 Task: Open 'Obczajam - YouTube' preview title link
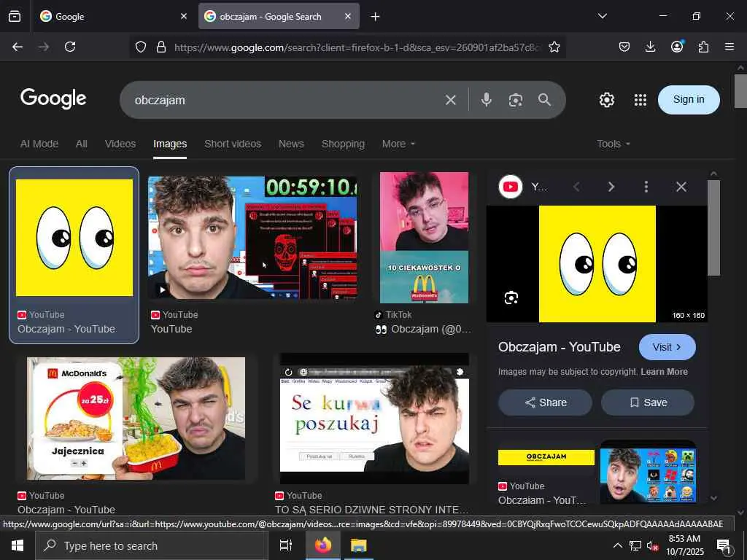[559, 347]
